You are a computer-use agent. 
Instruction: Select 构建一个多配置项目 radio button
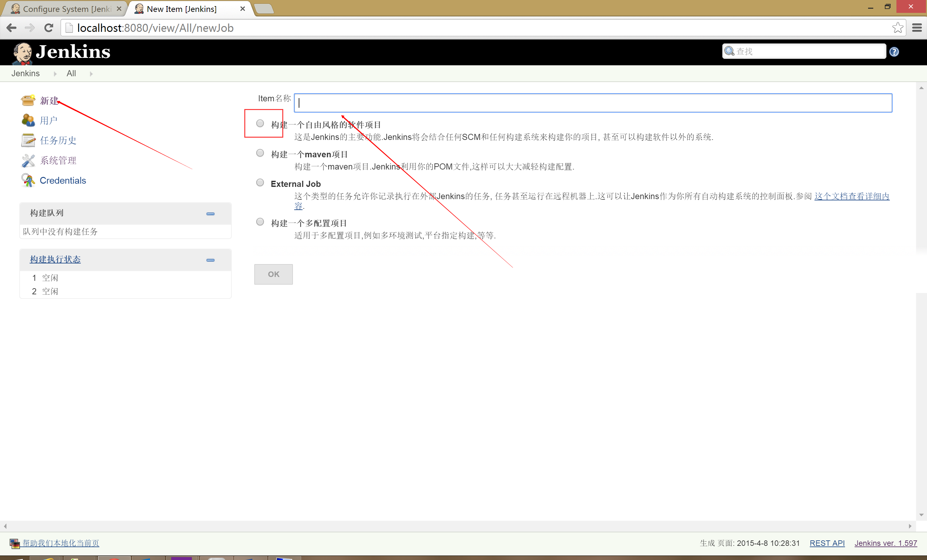point(260,222)
